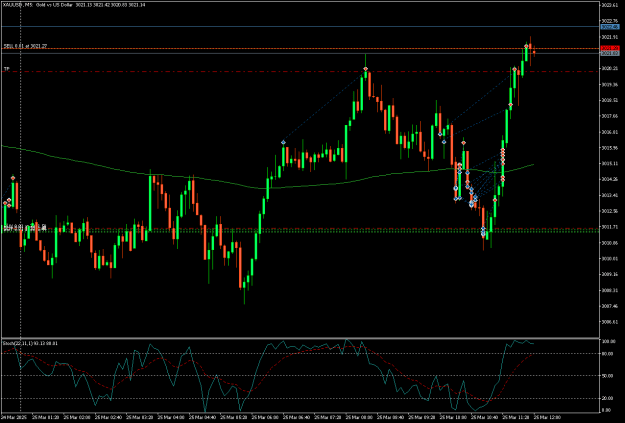625x423 pixels.
Task: Click the 25 Mar 02:00 time label
Action: click(x=75, y=417)
